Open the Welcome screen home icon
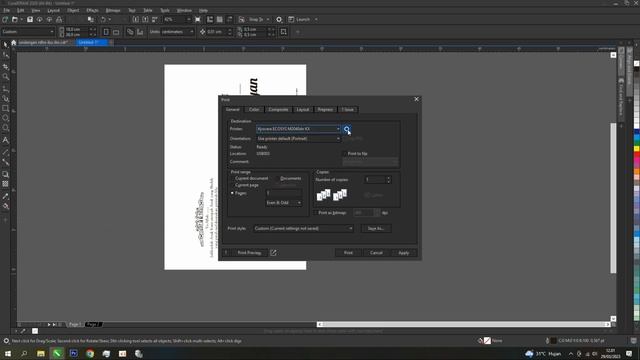Screen dimensions: 640x360 [x=13, y=42]
